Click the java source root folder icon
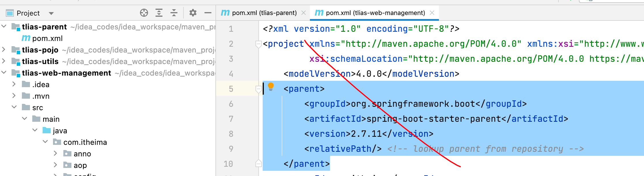The width and height of the screenshot is (644, 176). pyautogui.click(x=47, y=130)
